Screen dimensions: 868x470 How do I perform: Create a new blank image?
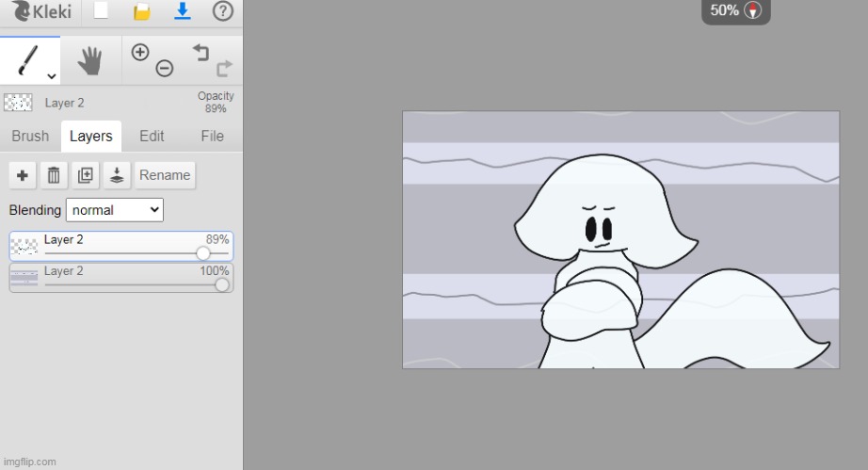pyautogui.click(x=101, y=11)
